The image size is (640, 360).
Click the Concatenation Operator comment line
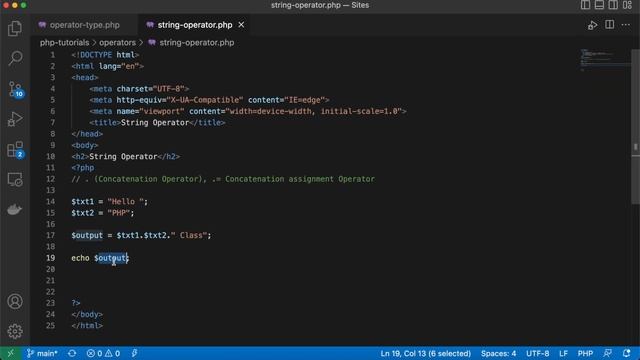point(223,179)
